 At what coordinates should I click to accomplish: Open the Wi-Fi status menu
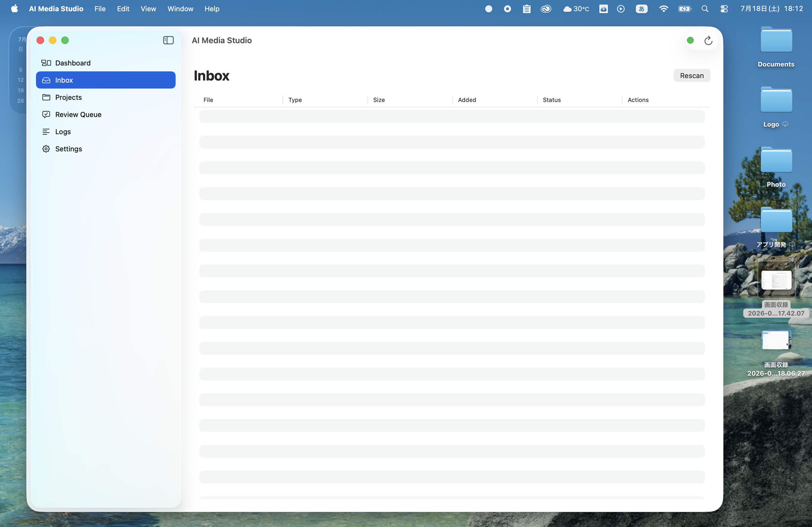[663, 9]
